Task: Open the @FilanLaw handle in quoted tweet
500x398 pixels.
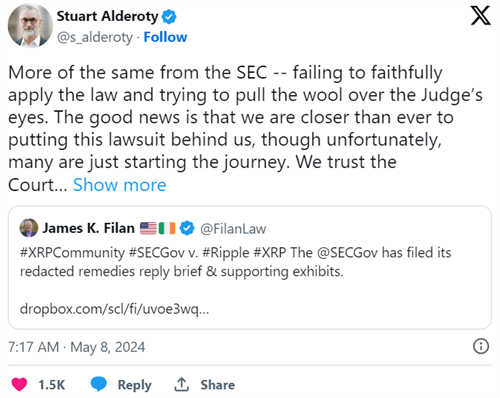Action: 233,229
